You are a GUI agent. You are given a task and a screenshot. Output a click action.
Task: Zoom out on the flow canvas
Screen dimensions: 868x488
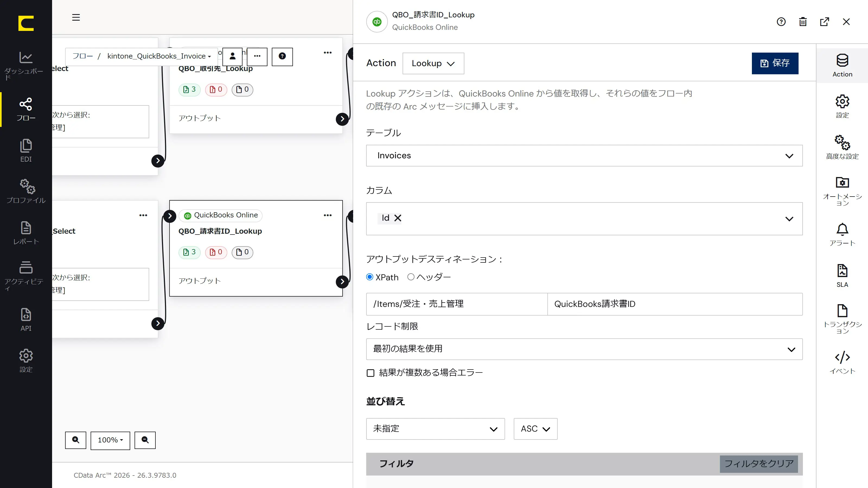[145, 440]
